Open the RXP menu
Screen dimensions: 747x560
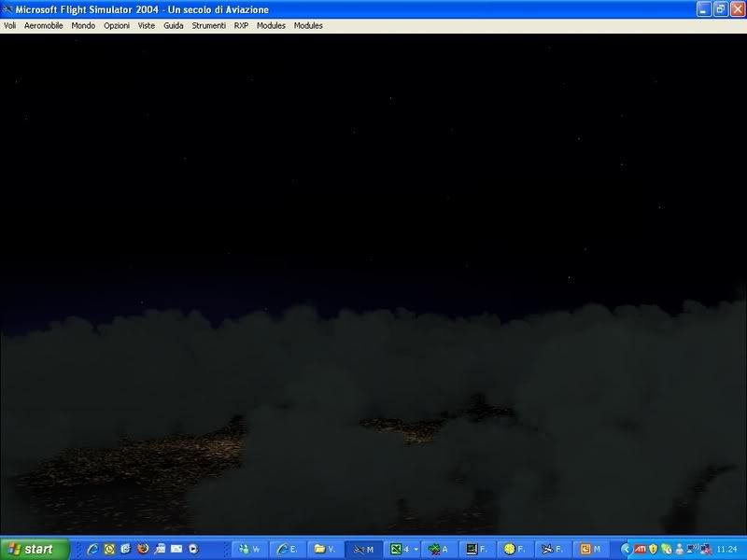[241, 26]
